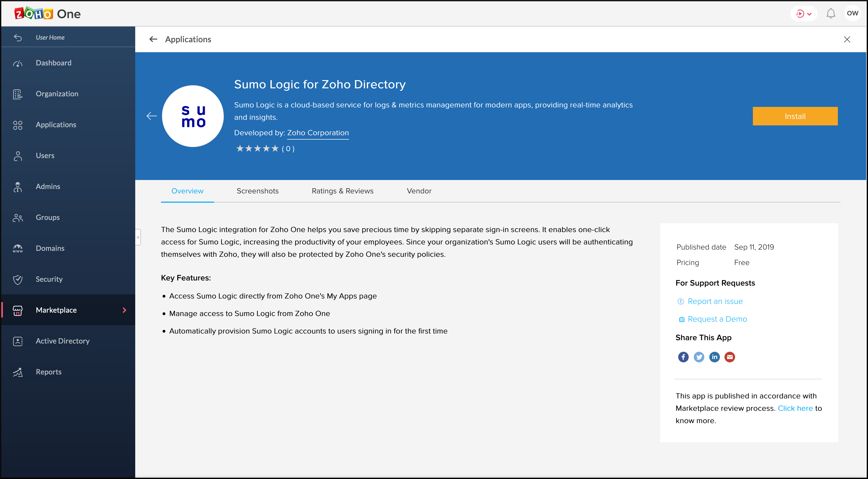Switch to the Screenshots tab

point(258,191)
